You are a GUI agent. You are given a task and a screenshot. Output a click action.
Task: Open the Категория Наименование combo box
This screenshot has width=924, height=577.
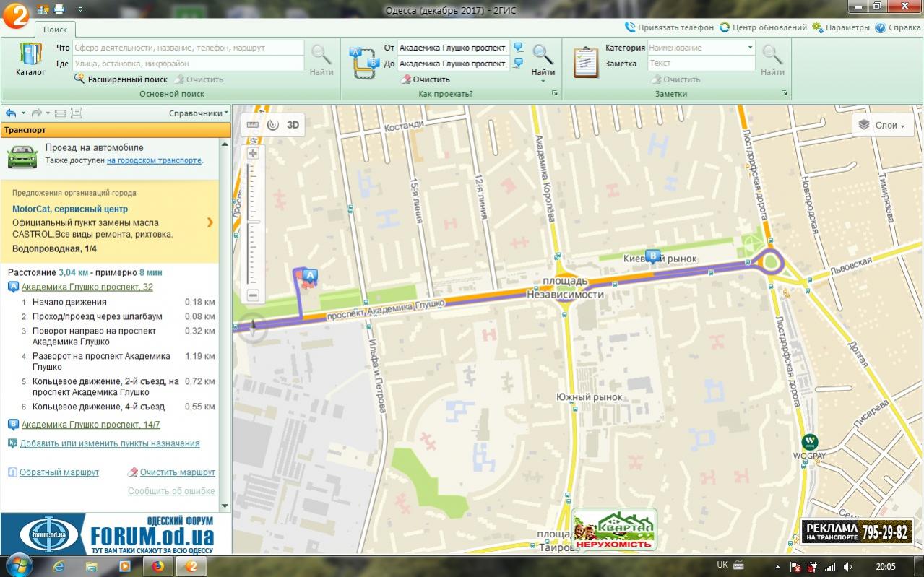click(701, 48)
